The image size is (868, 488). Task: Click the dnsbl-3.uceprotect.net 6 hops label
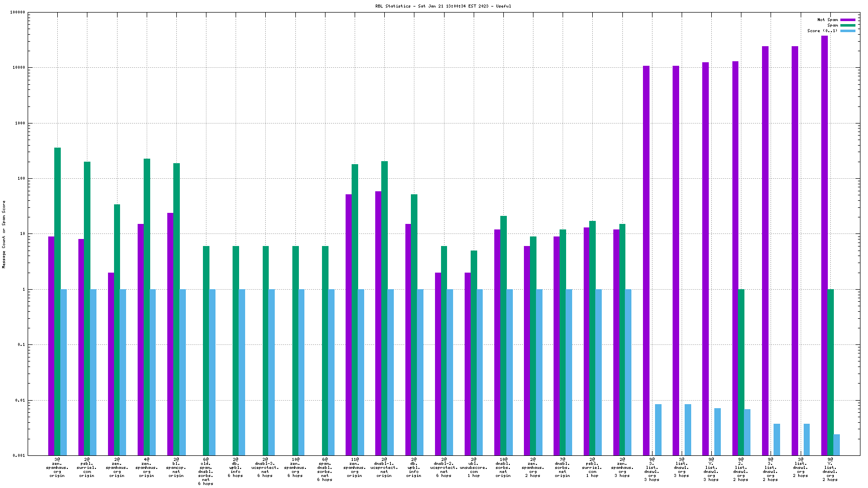click(265, 467)
